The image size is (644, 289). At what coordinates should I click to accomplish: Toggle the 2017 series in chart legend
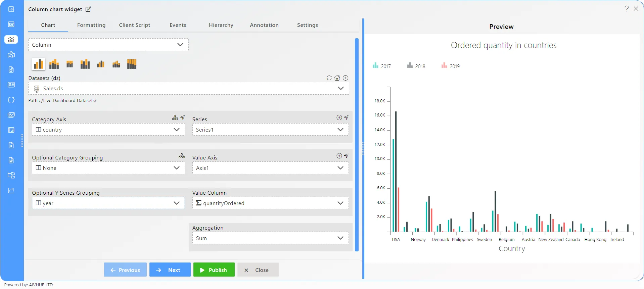[x=382, y=66]
